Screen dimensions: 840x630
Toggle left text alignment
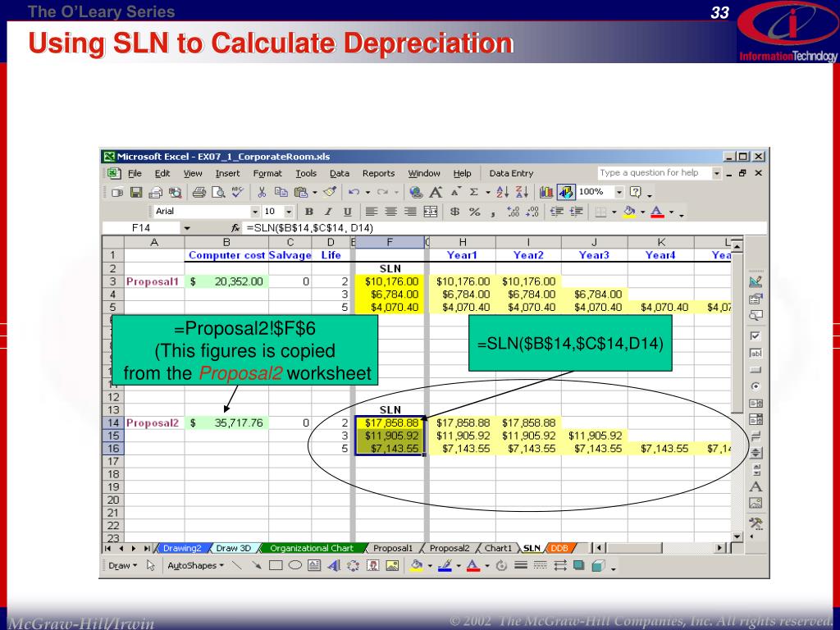pyautogui.click(x=372, y=212)
